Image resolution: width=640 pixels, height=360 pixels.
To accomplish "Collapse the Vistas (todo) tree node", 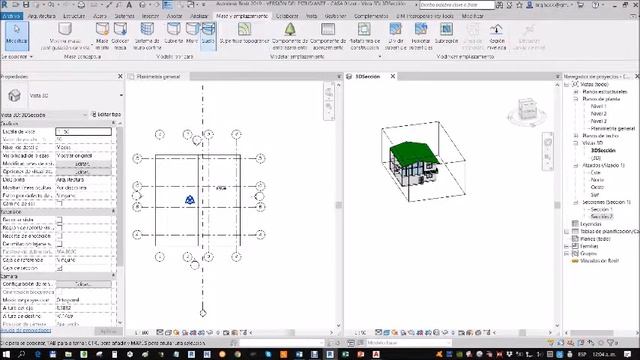I will [x=567, y=84].
